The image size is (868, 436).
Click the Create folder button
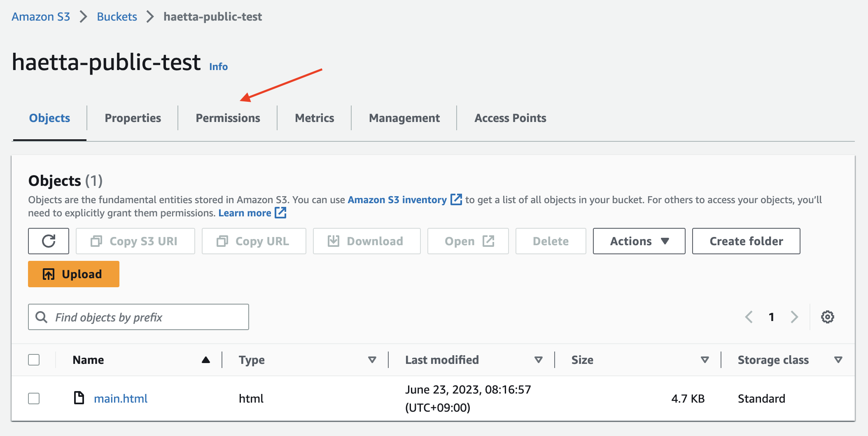click(746, 241)
